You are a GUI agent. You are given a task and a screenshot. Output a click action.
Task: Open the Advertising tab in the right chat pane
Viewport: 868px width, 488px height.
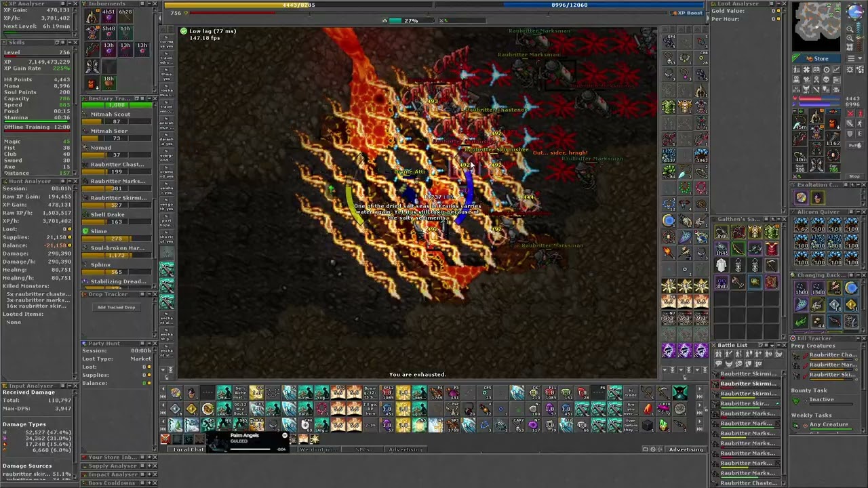[686, 449]
